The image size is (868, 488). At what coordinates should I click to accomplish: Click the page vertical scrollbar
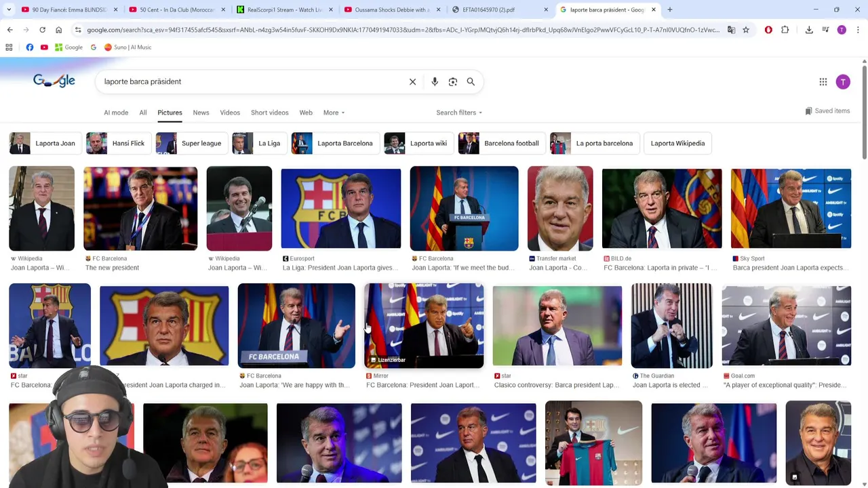[864, 112]
